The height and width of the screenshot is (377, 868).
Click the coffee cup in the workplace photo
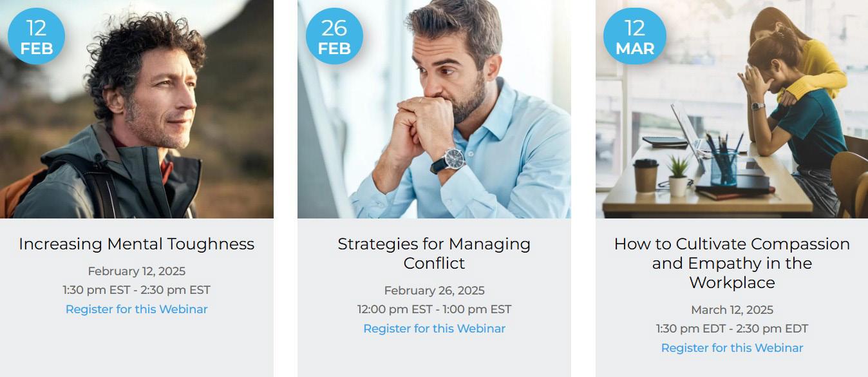pos(646,175)
